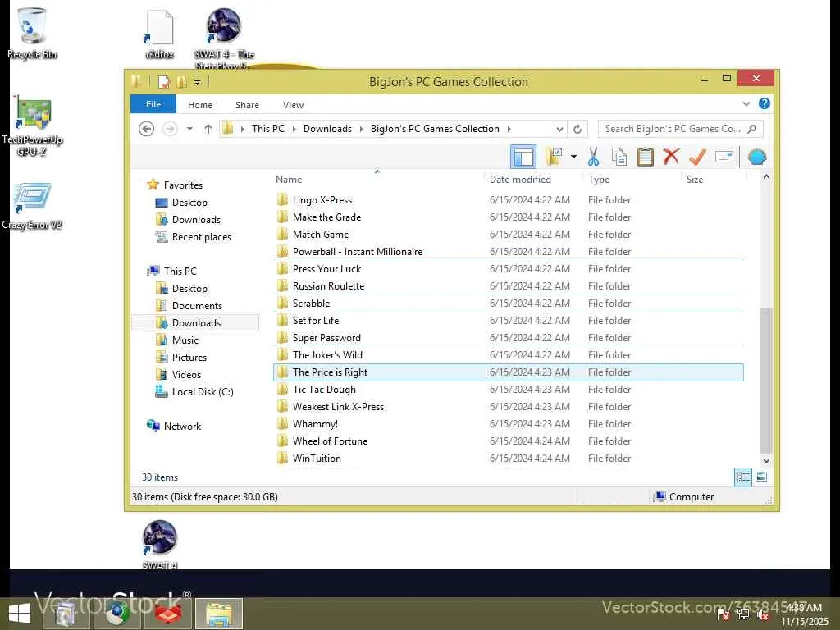Switch to the Home ribbon tab
Image resolution: width=840 pixels, height=630 pixels.
tap(200, 105)
